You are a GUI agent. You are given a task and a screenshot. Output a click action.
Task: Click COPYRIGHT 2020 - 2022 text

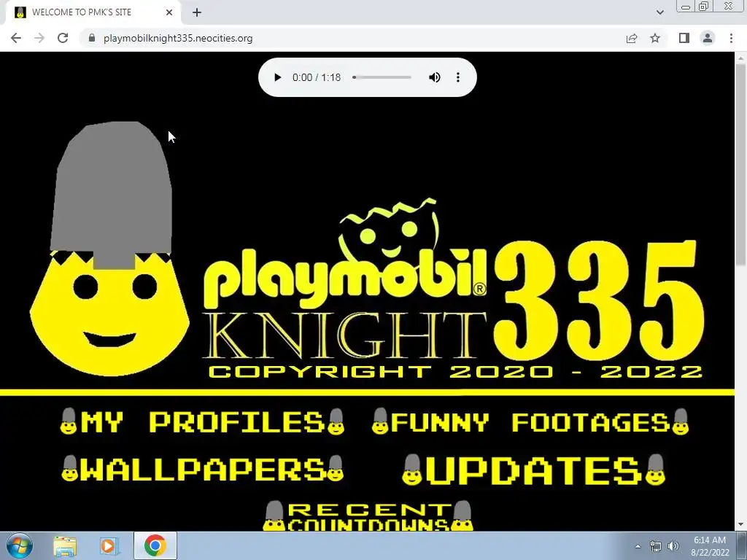[x=455, y=371]
